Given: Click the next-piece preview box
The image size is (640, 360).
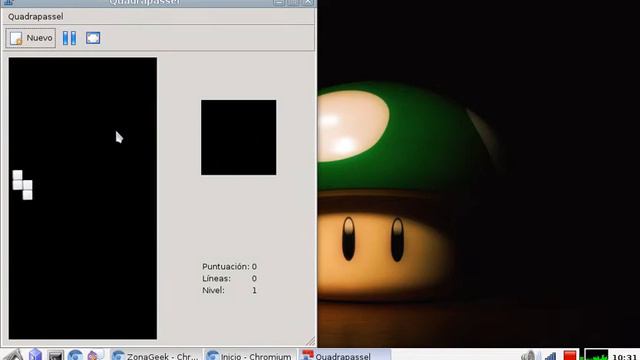Looking at the screenshot, I should (x=238, y=138).
